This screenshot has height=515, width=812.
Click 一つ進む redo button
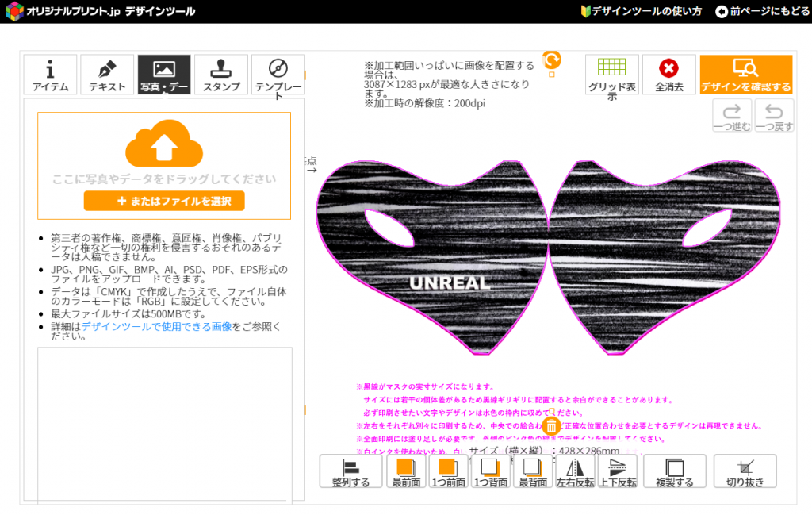click(732, 116)
